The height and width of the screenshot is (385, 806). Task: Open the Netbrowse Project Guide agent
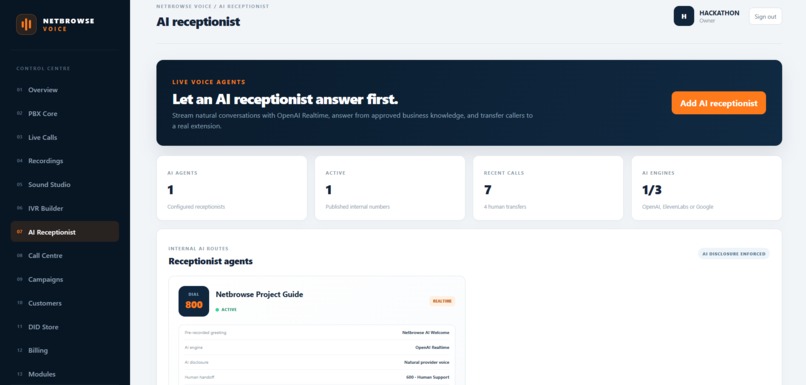click(259, 295)
